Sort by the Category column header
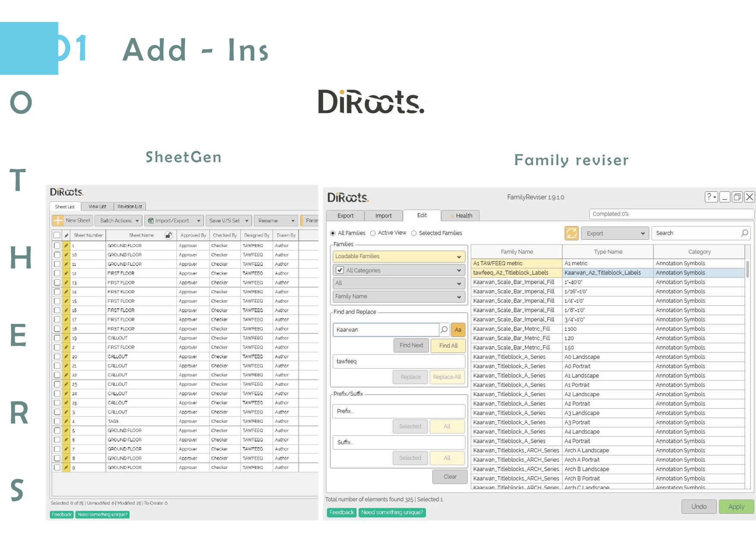This screenshot has width=756, height=534. pyautogui.click(x=699, y=251)
